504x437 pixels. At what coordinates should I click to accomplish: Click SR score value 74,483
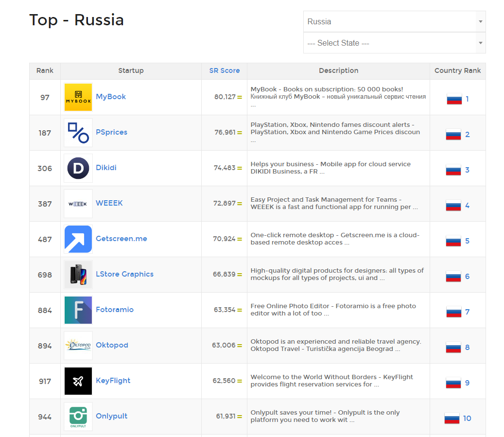coord(225,168)
